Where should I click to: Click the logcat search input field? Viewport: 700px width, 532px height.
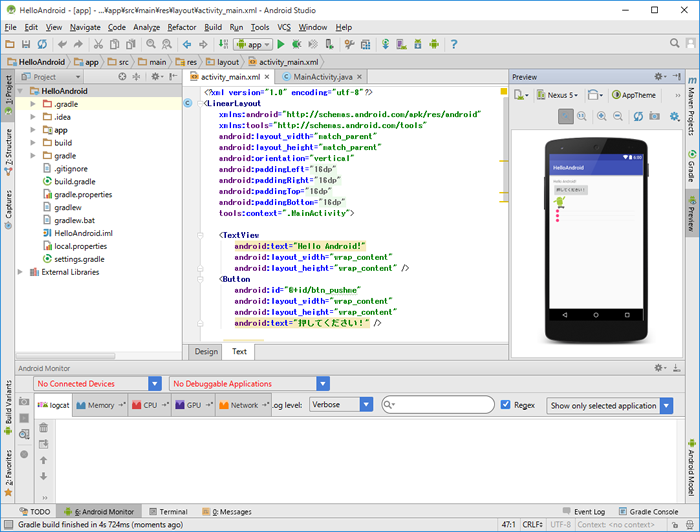click(x=438, y=404)
